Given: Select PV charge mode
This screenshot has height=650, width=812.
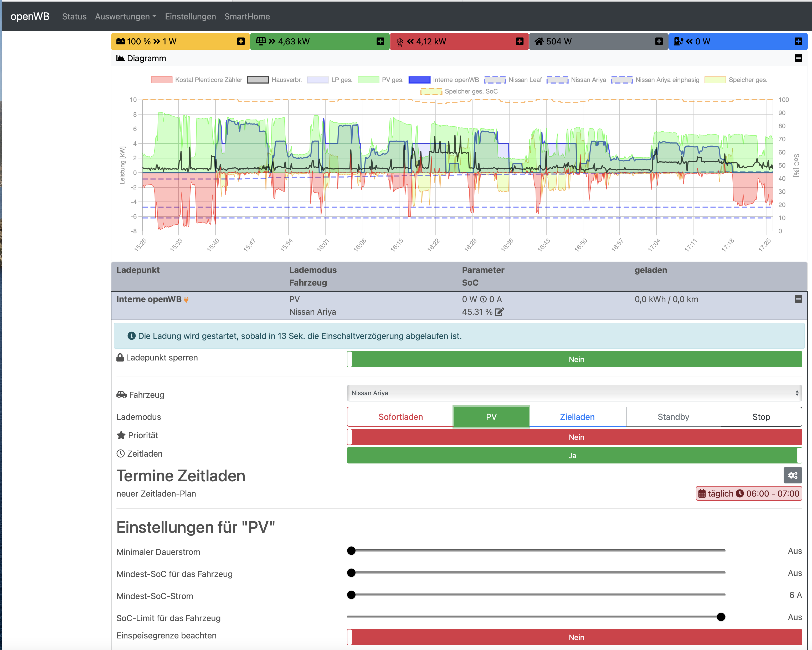Looking at the screenshot, I should [x=491, y=417].
